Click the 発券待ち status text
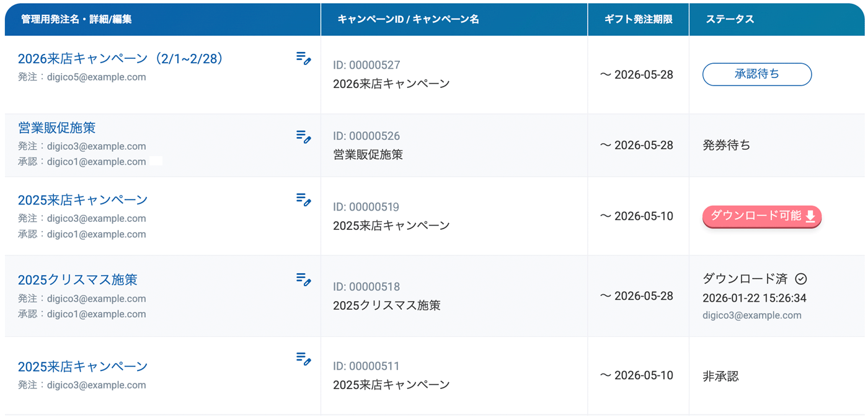The height and width of the screenshot is (420, 868). 726,146
